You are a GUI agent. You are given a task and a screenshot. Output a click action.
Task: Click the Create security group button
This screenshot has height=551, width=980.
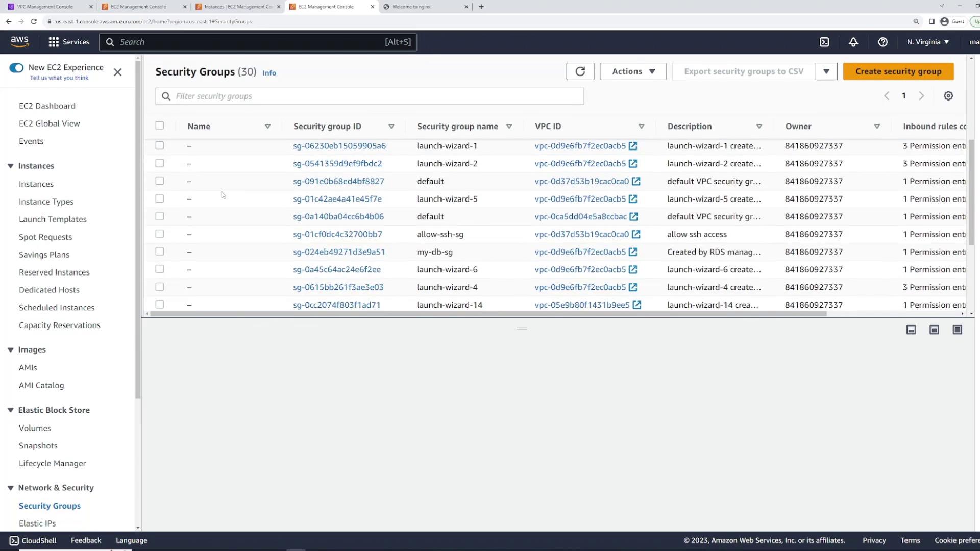(x=898, y=71)
